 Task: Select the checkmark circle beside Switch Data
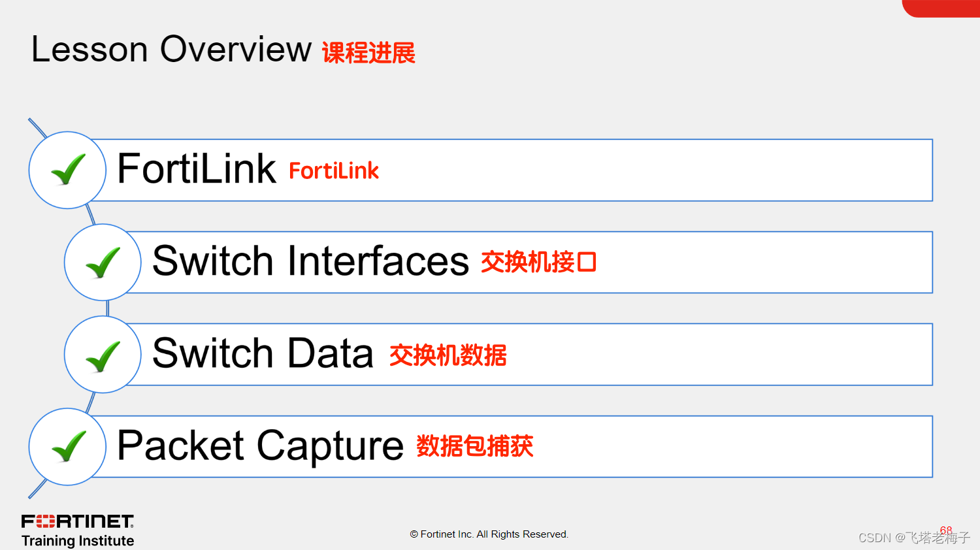[x=103, y=355]
